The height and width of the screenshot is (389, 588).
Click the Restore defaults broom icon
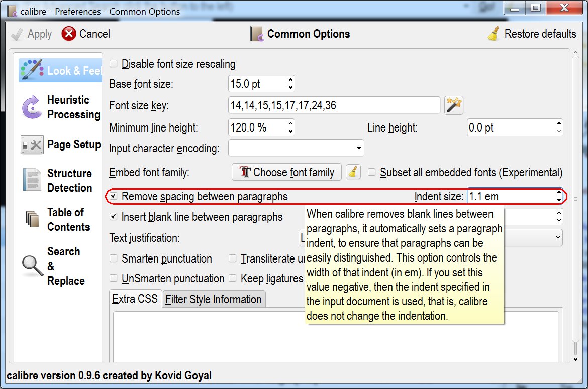(x=494, y=34)
